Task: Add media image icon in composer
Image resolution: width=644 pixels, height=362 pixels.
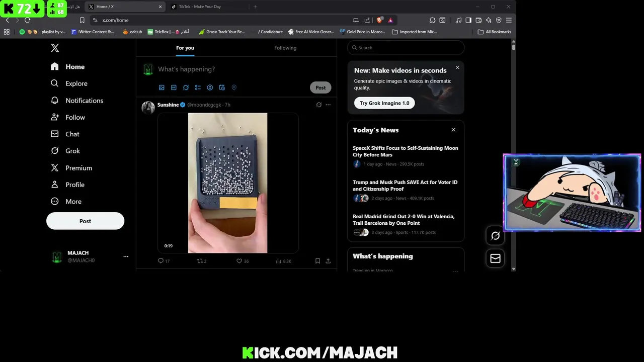Action: [162, 87]
